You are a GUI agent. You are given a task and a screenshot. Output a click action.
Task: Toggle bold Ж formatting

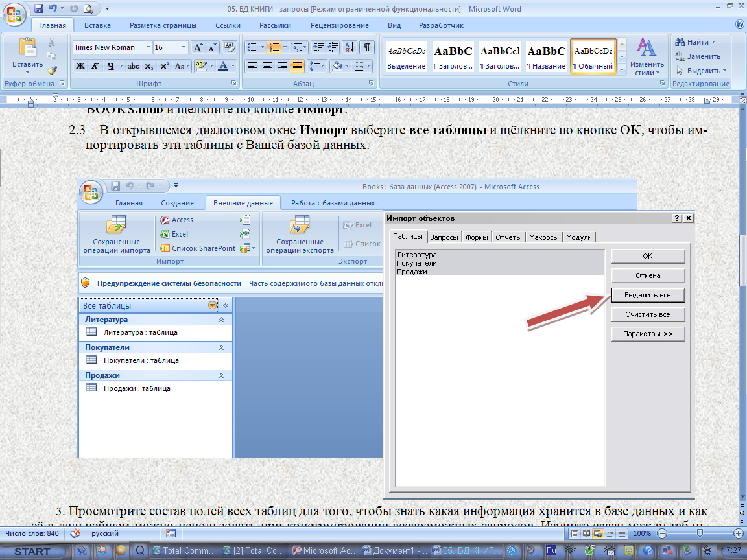click(80, 66)
